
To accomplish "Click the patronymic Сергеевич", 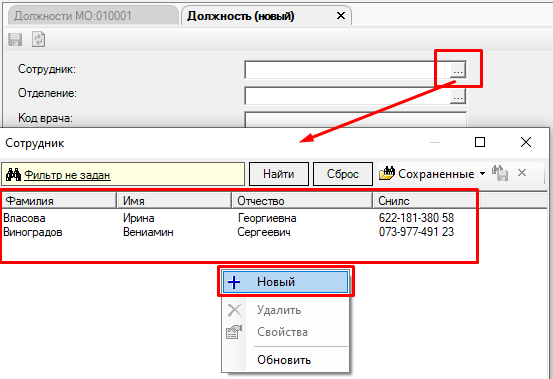I will click(x=264, y=232).
